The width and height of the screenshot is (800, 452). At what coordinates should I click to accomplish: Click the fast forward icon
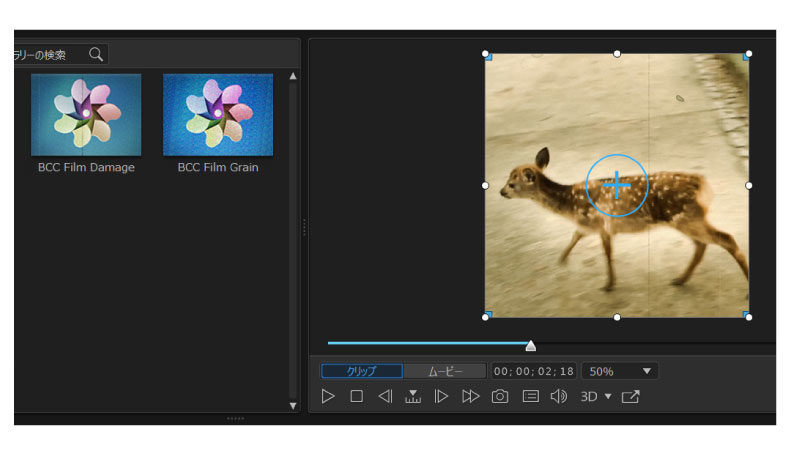[x=470, y=396]
